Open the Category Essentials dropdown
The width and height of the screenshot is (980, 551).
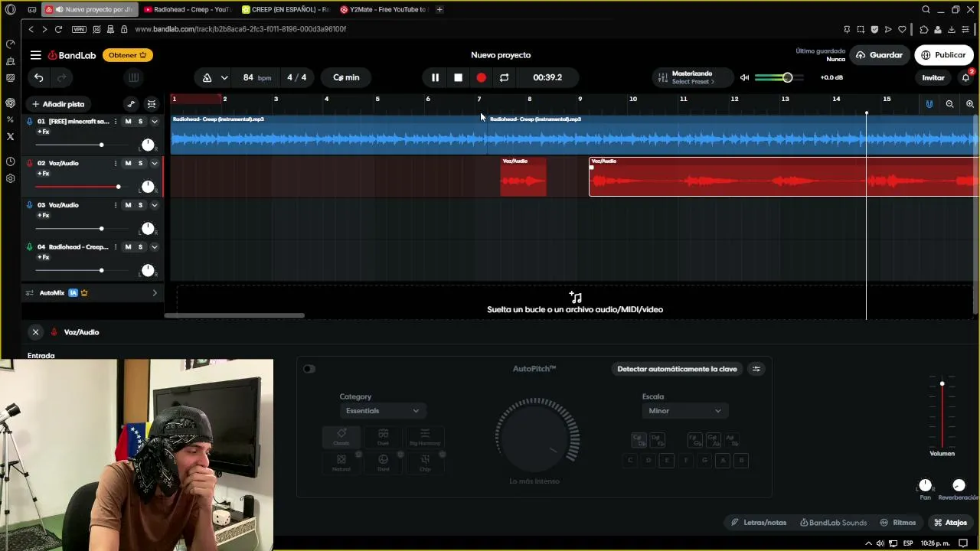(x=381, y=411)
